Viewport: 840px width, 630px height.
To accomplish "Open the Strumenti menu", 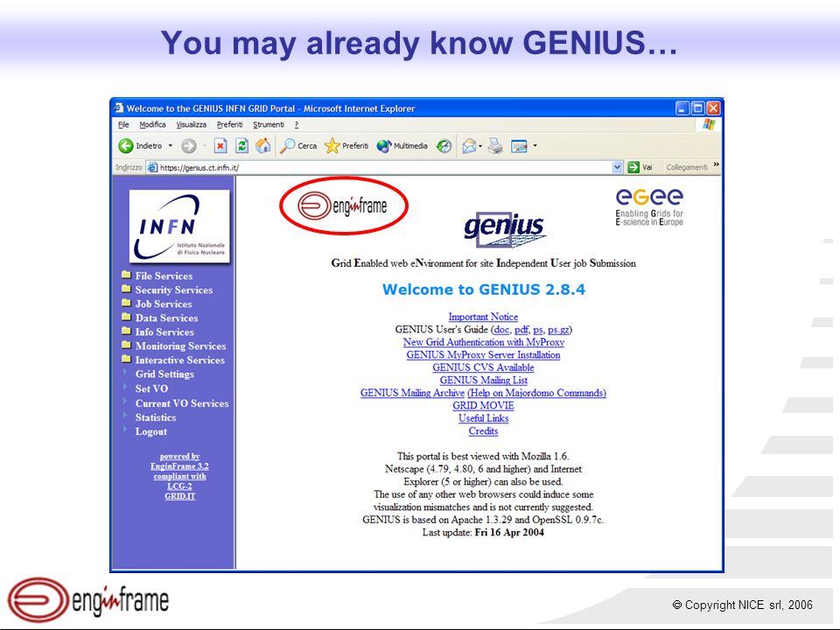I will click(269, 124).
